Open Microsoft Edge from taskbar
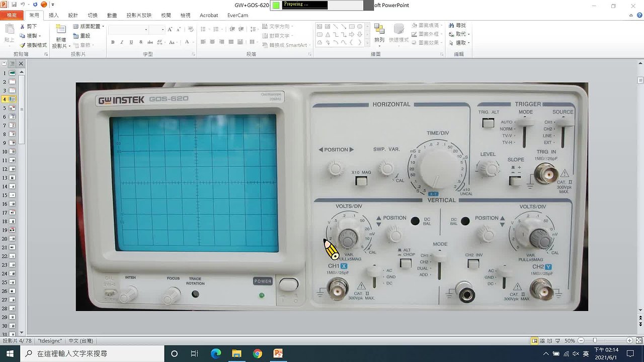 coord(216,353)
